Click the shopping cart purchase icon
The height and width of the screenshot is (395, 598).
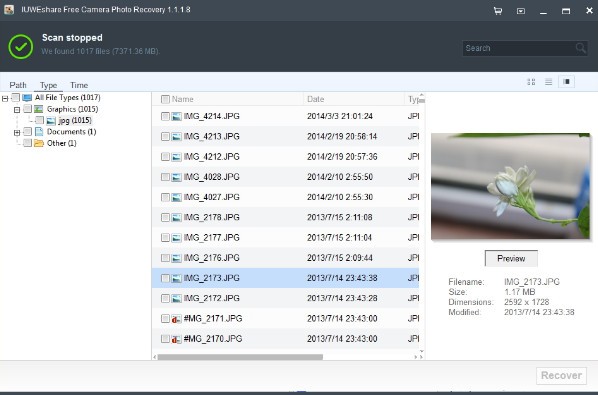[x=498, y=11]
